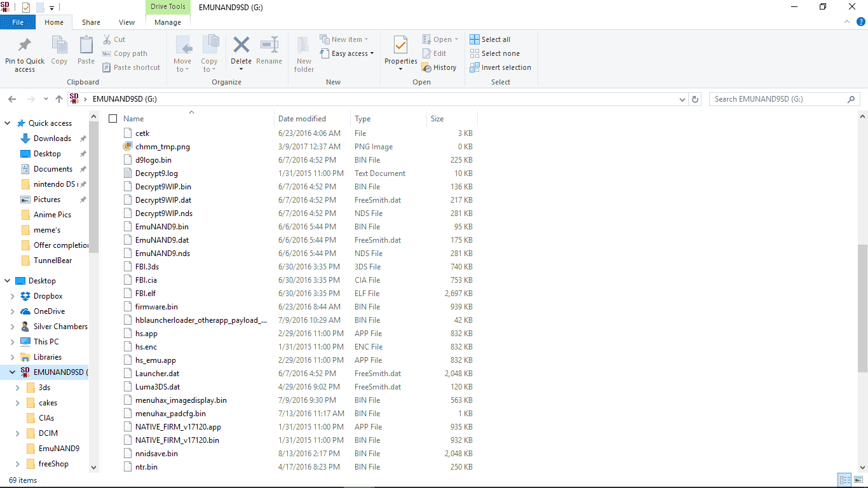Click Select all in the ribbon

coord(490,39)
